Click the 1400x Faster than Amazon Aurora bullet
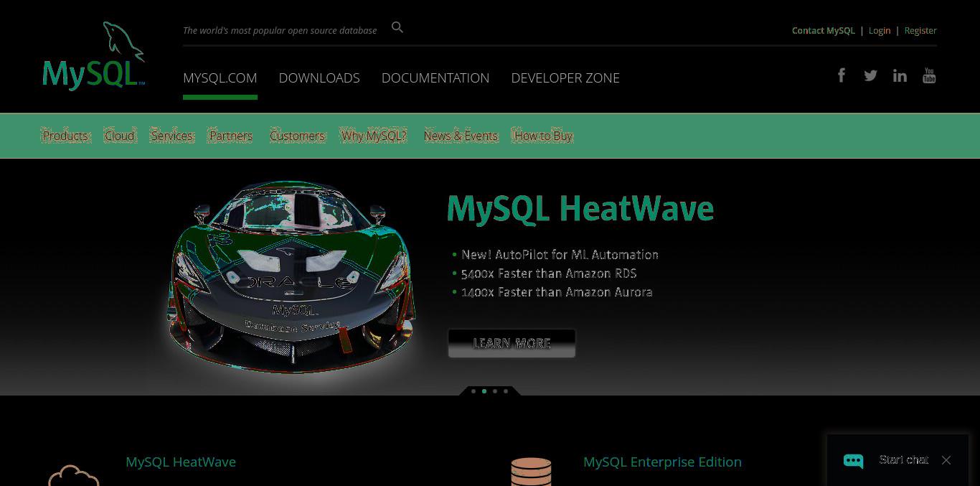980x486 pixels. click(x=557, y=291)
